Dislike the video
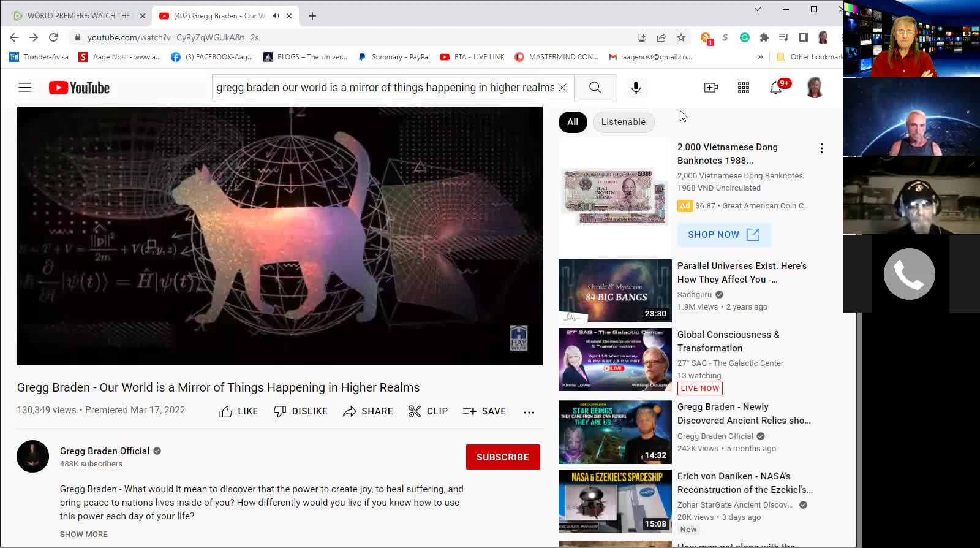Viewport: 980px width, 548px height. coord(300,411)
